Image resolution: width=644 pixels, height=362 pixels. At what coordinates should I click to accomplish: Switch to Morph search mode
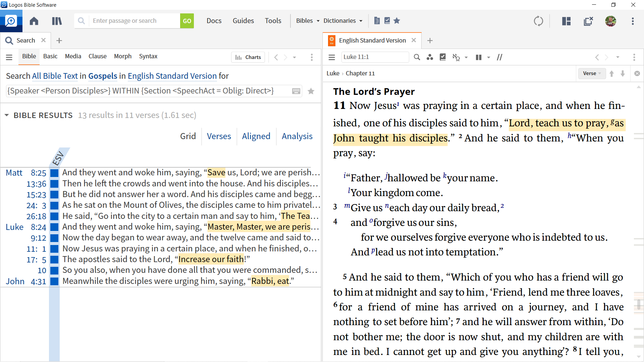click(122, 56)
